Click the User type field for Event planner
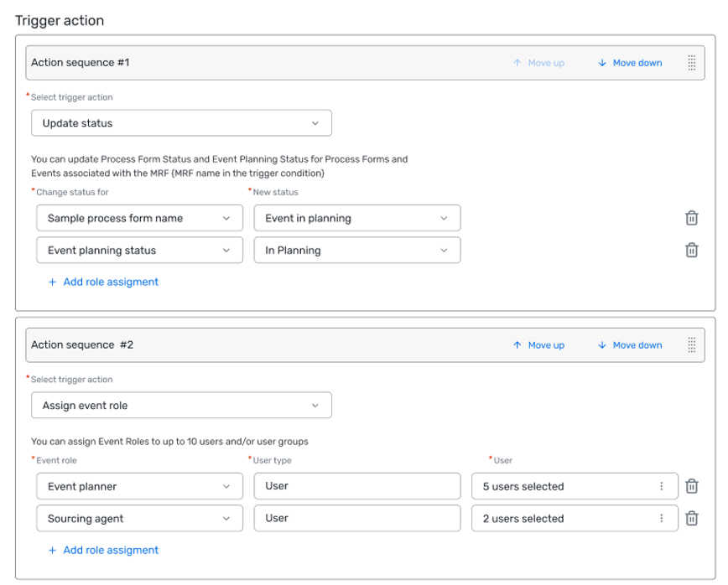Viewport: 728px width, 585px height. 357,486
